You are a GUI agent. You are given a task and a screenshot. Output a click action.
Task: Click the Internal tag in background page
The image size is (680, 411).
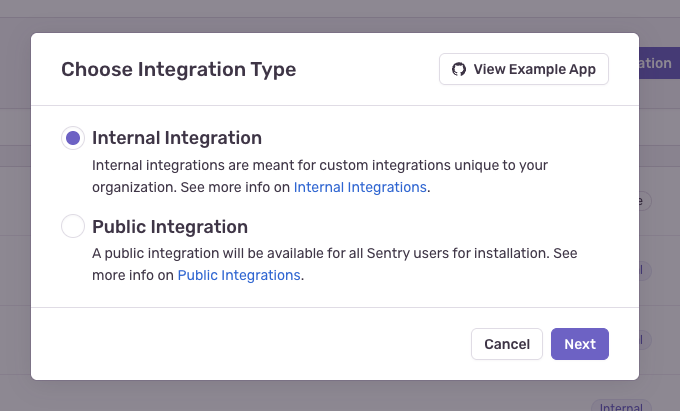[x=621, y=407]
